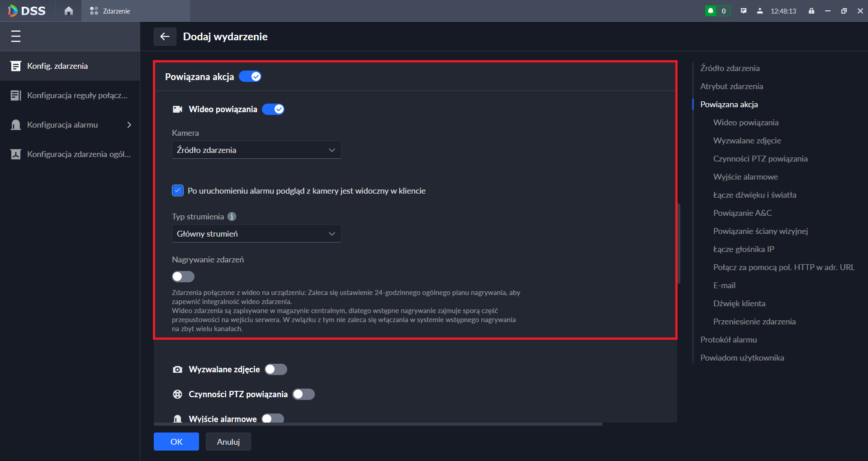This screenshot has width=868, height=461.
Task: Open Konfig. zdarzenia in the sidebar
Action: point(57,66)
